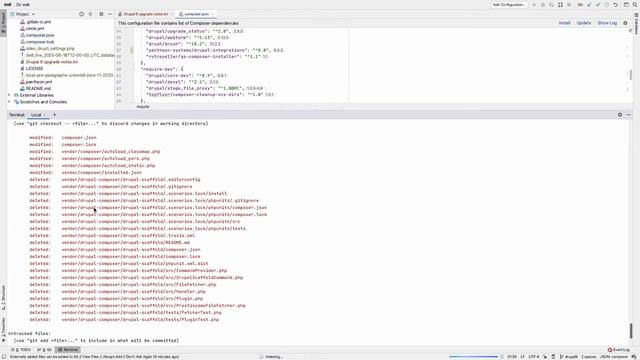The width and height of the screenshot is (640, 360).
Task: Expand Scratches and Consoles node
Action: [x=9, y=102]
